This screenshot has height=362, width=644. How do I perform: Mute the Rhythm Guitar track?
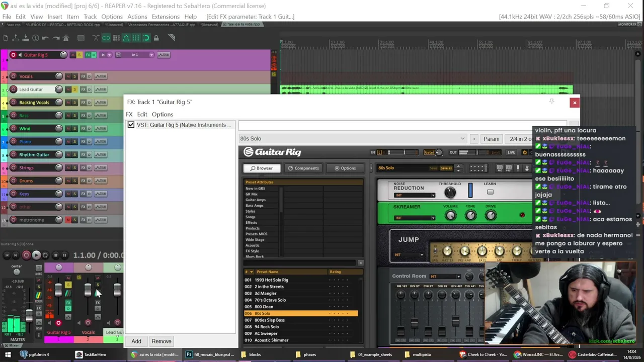pos(68,155)
